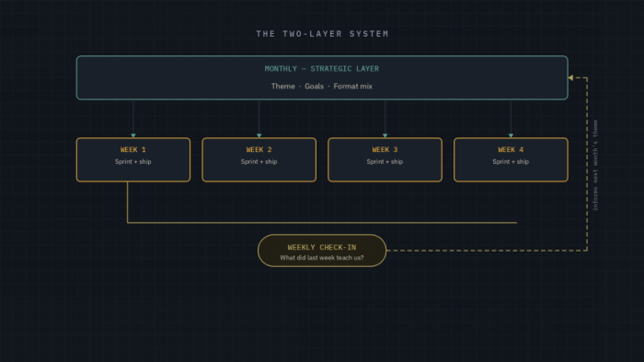The image size is (644, 362).
Task: Click 'What did last week teach us?' text
Action: [x=322, y=258]
